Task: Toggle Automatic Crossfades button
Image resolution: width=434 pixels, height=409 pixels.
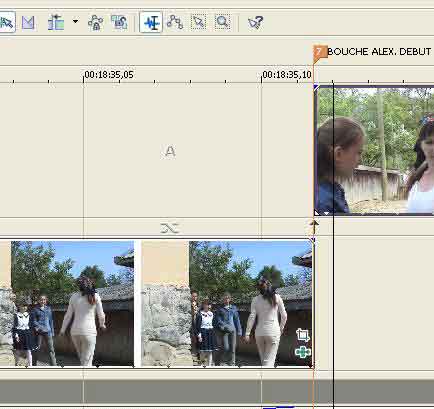Action: (x=28, y=22)
